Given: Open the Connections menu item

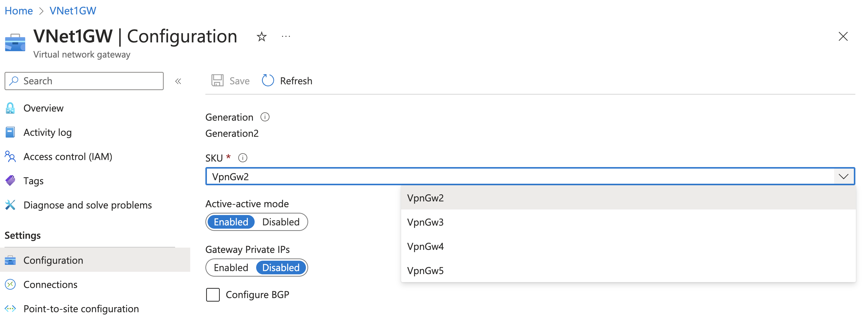Looking at the screenshot, I should tap(50, 285).
